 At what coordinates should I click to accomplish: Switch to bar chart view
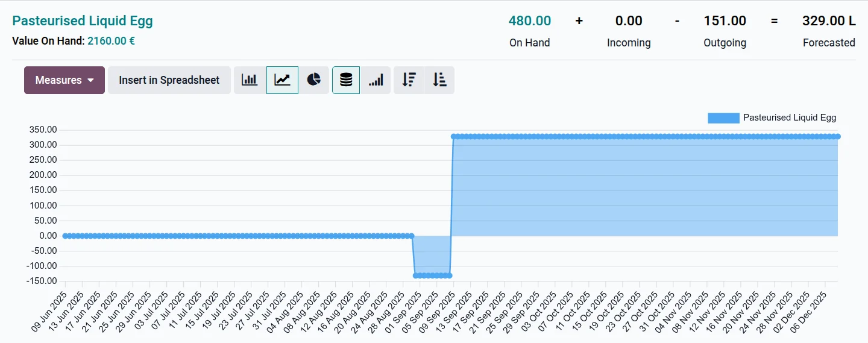point(250,80)
